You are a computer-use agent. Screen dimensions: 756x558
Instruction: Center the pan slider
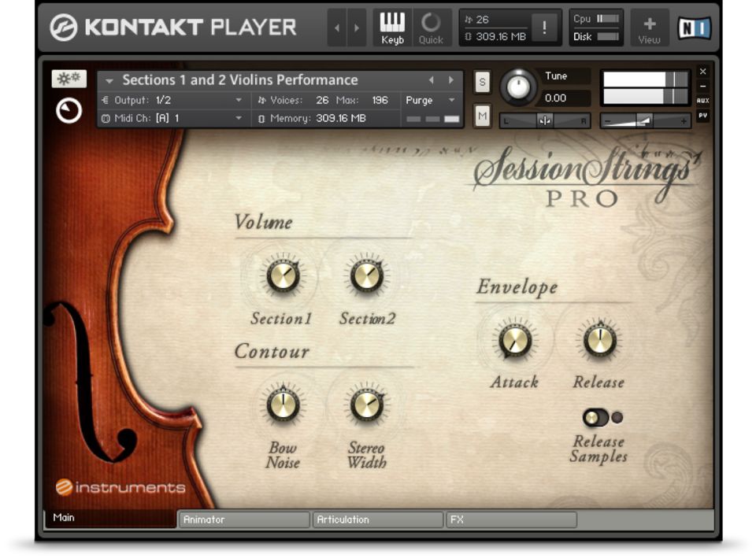[x=543, y=120]
